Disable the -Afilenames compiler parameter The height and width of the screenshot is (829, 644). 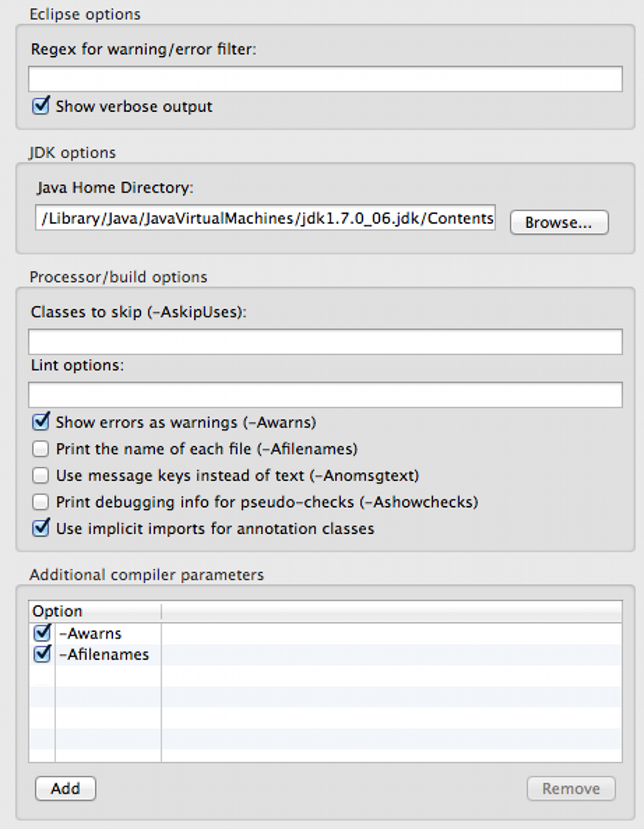tap(42, 654)
